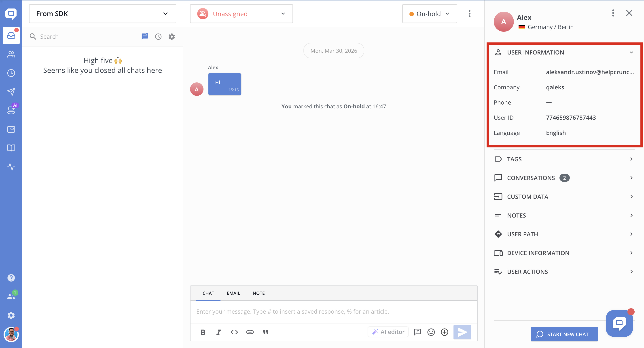The width and height of the screenshot is (644, 348).
Task: Open the Unassigned agent dropdown
Action: pyautogui.click(x=241, y=14)
